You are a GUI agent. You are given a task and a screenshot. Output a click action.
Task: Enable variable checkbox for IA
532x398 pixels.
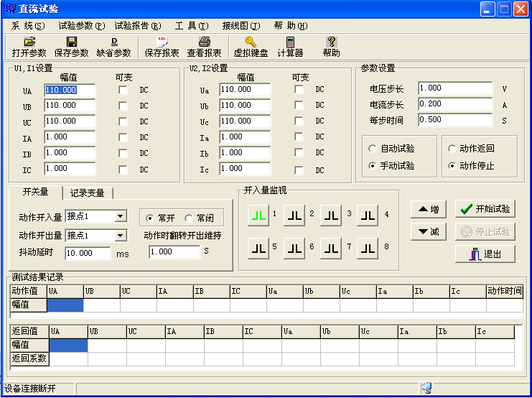pos(123,137)
